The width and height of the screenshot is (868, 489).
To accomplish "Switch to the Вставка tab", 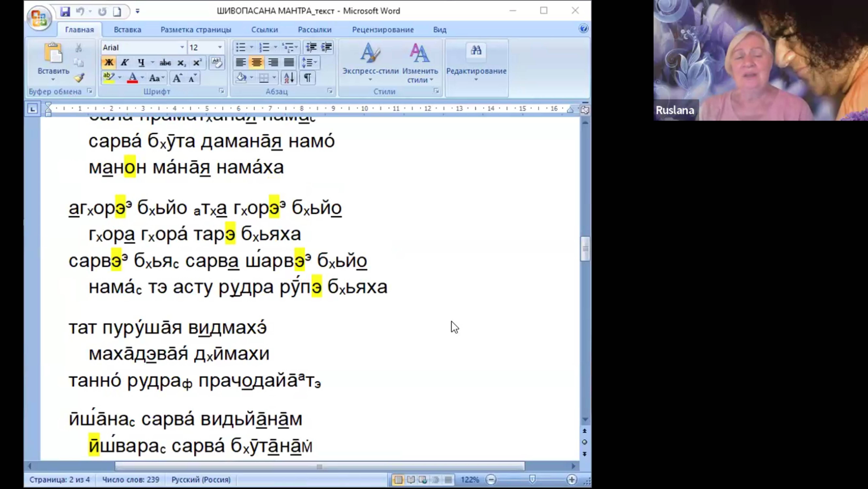I will pyautogui.click(x=127, y=30).
